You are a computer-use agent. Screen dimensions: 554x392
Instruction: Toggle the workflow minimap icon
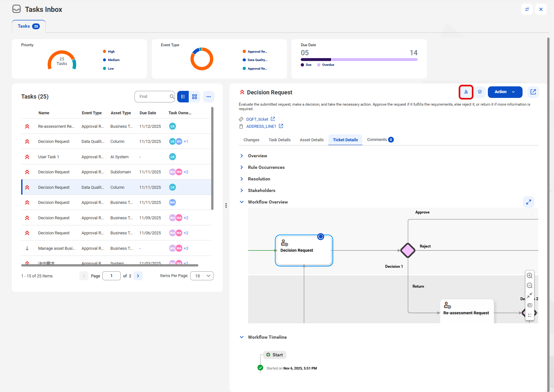click(x=530, y=305)
